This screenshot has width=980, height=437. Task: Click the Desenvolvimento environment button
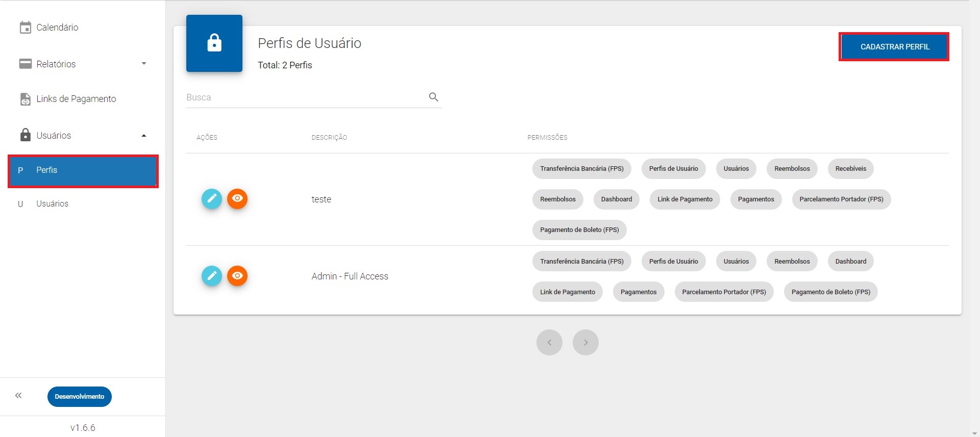pos(80,397)
